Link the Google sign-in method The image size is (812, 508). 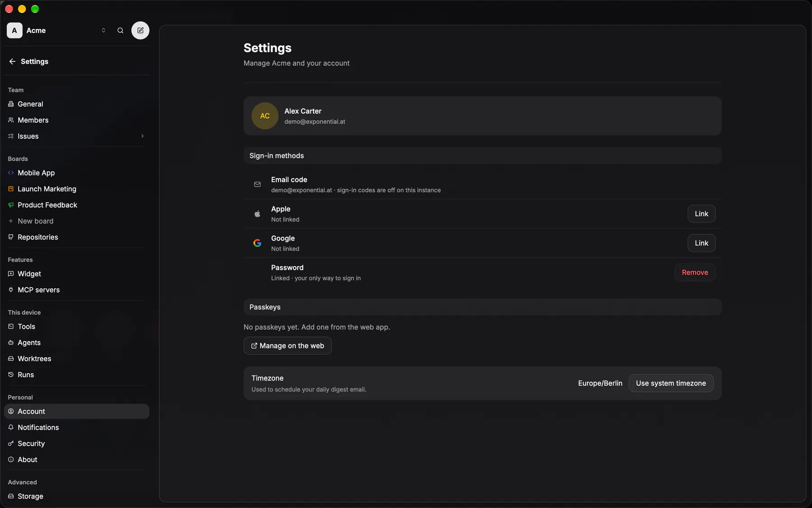tap(701, 243)
